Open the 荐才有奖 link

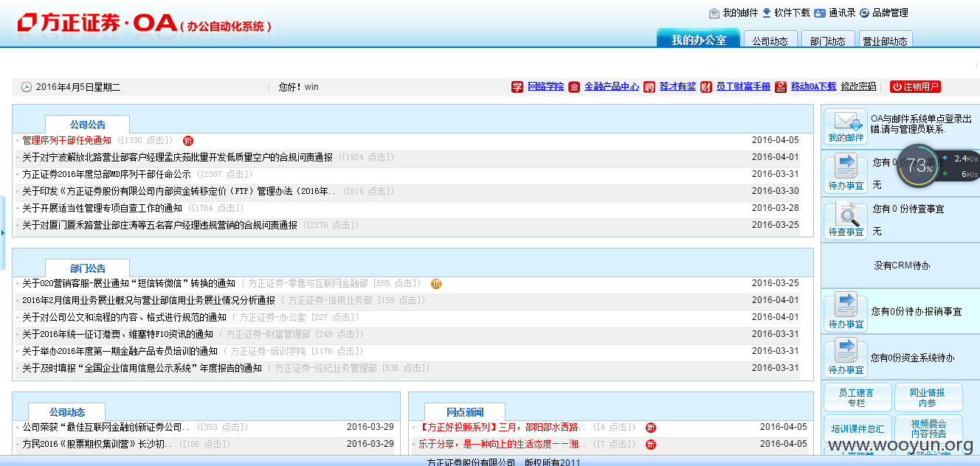677,86
